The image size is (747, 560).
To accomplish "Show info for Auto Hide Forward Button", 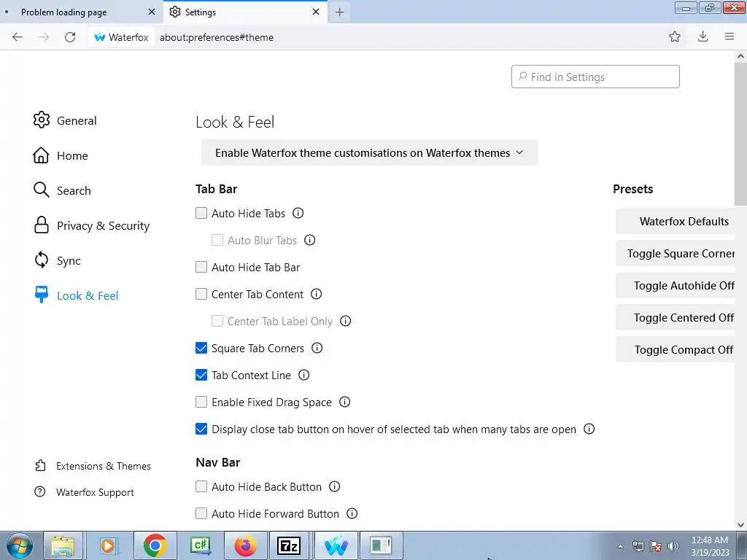I will (352, 513).
